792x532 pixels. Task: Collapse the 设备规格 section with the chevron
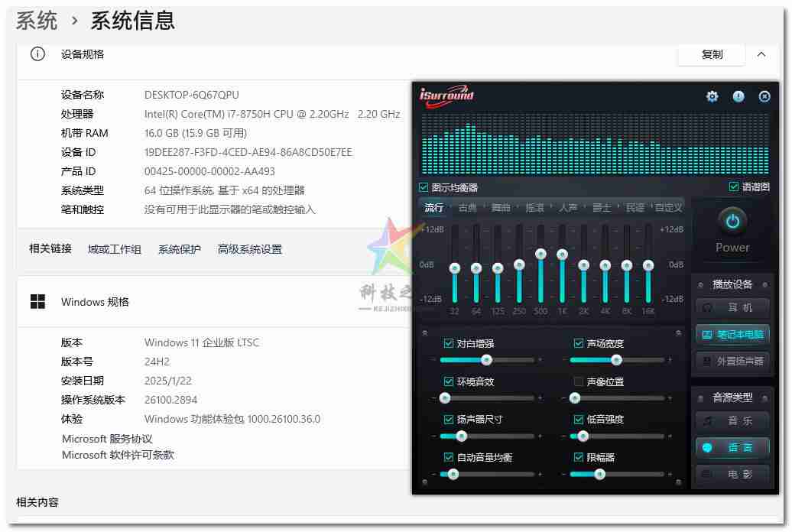(x=762, y=54)
